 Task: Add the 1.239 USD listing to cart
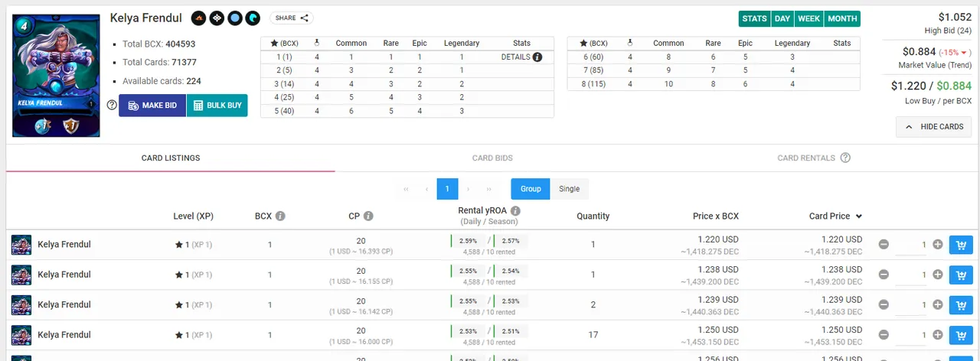961,304
